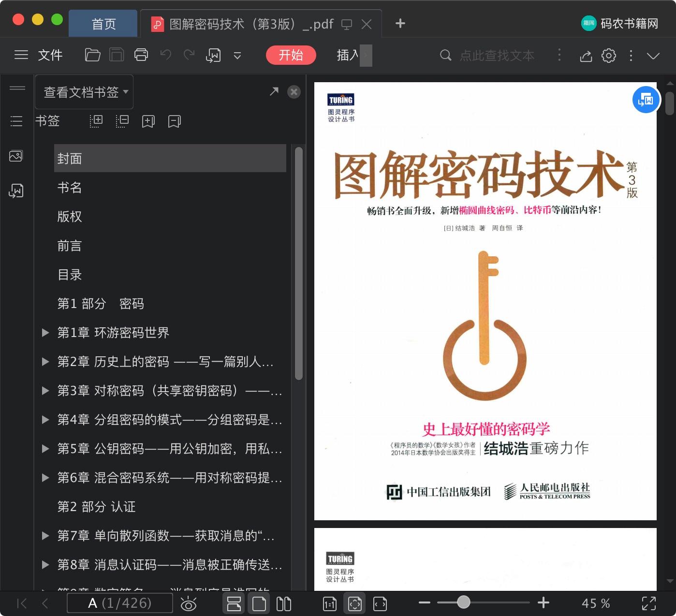Image resolution: width=676 pixels, height=616 pixels.
Task: Toggle the bookmark outline sidebar icon
Action: pos(16,121)
